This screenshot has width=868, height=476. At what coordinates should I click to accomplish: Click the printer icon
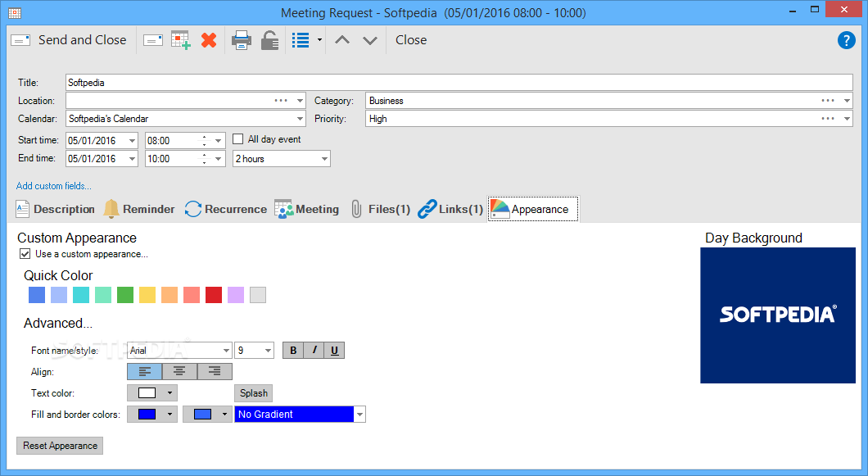242,40
